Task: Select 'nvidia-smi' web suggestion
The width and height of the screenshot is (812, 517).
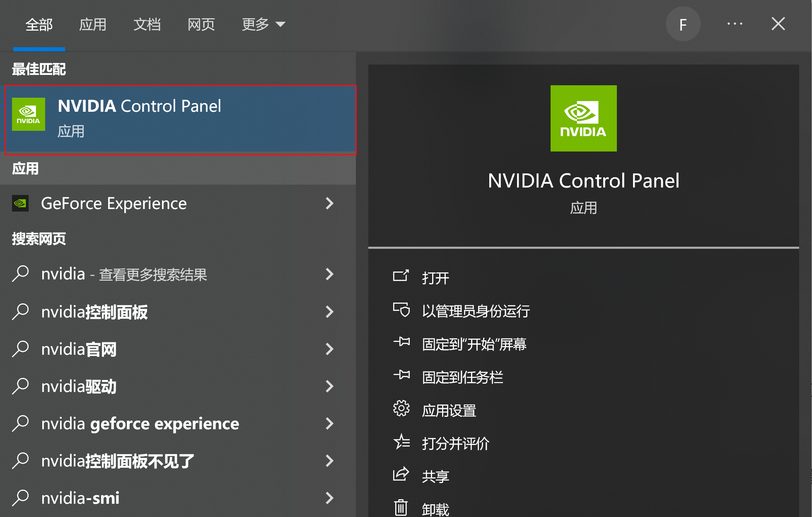Action: 178,498
